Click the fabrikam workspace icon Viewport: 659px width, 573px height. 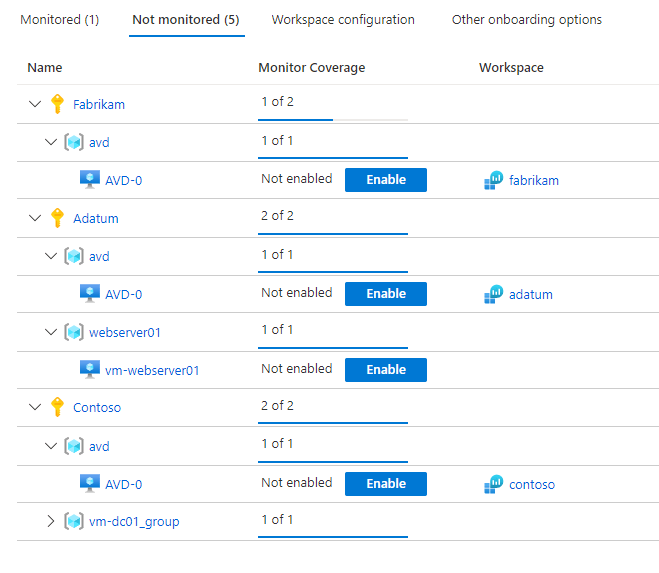pos(494,180)
